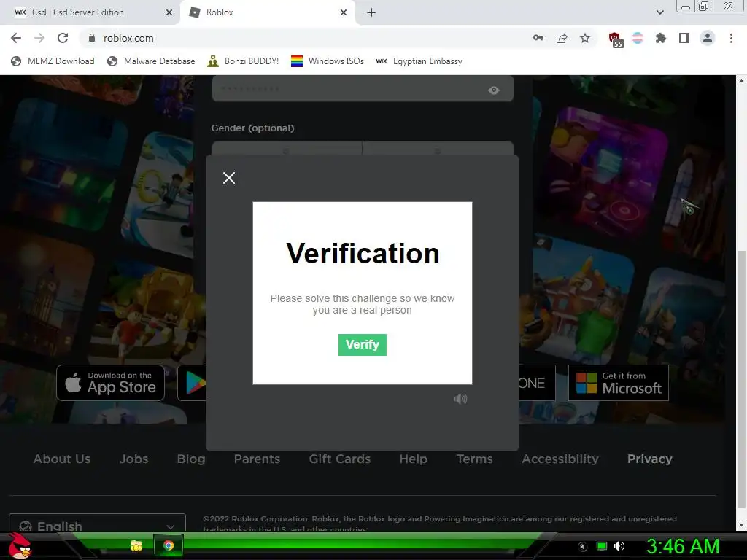Click the Download on the App Store badge
747x560 pixels.
[111, 383]
